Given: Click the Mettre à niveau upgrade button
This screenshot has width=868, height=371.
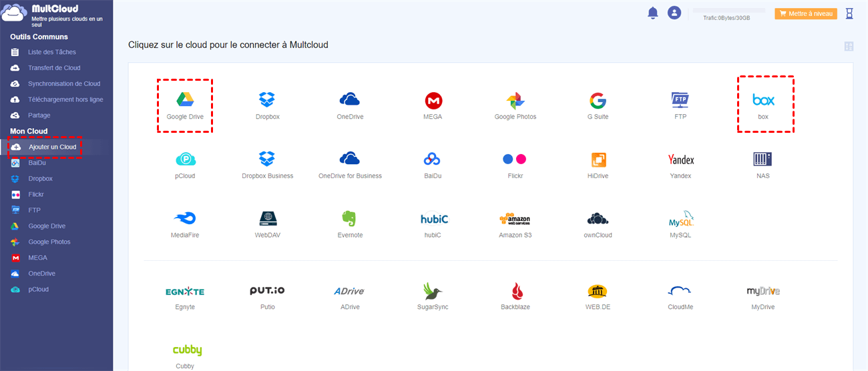Looking at the screenshot, I should [x=806, y=13].
